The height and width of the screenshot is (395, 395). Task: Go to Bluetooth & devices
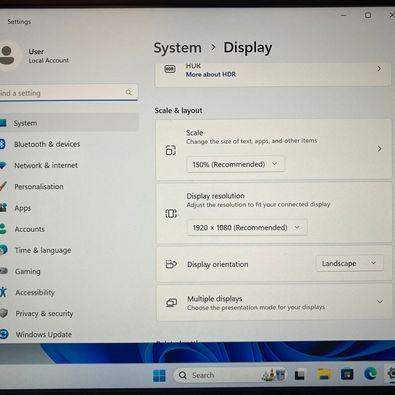click(x=68, y=144)
